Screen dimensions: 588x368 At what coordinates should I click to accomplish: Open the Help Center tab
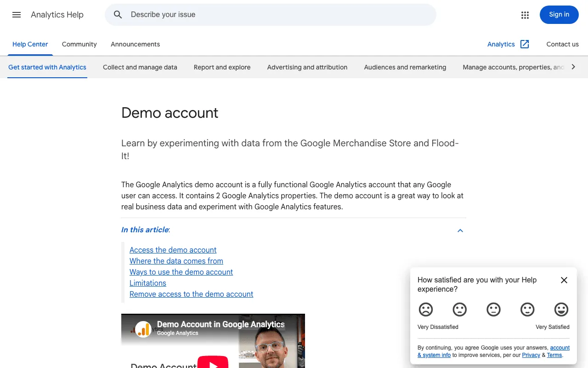tap(30, 44)
